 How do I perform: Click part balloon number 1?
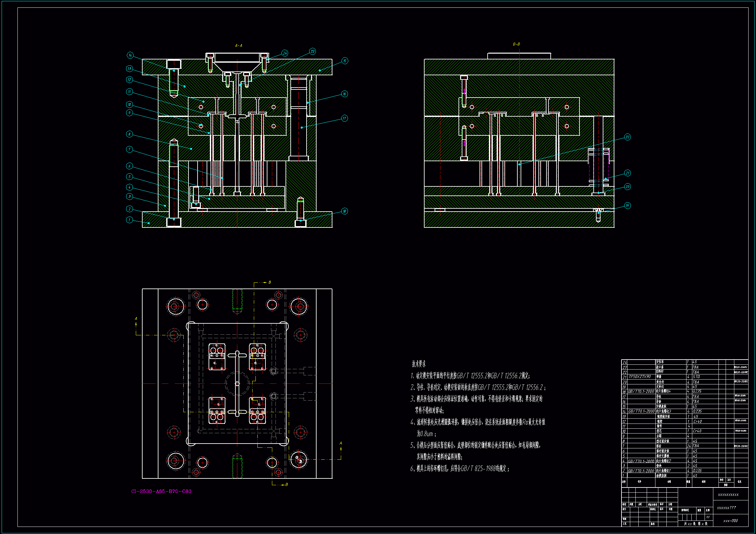coord(129,220)
